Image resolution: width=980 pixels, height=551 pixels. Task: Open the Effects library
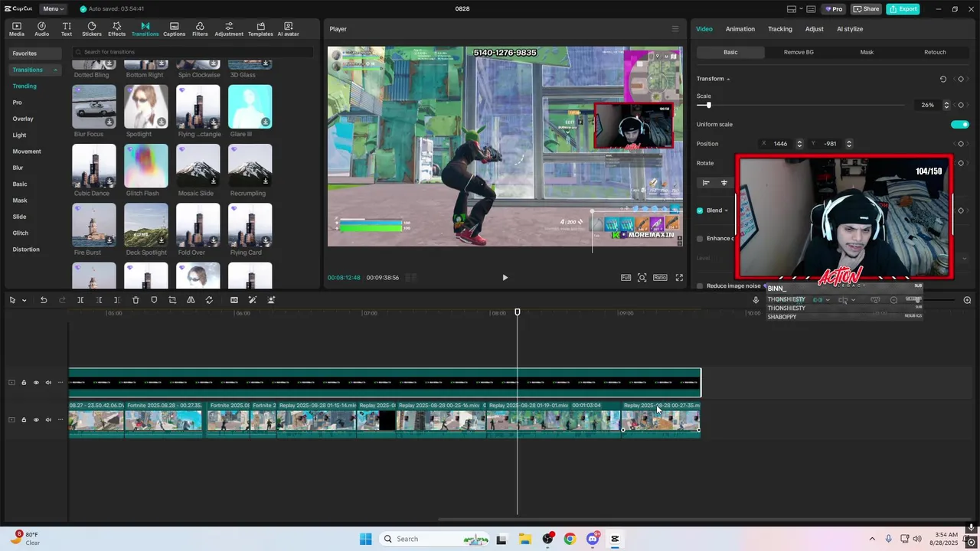116,29
